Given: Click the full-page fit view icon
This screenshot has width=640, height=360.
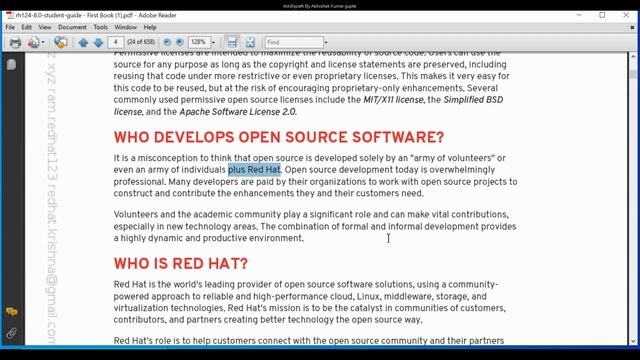Looking at the screenshot, I should pos(250,42).
